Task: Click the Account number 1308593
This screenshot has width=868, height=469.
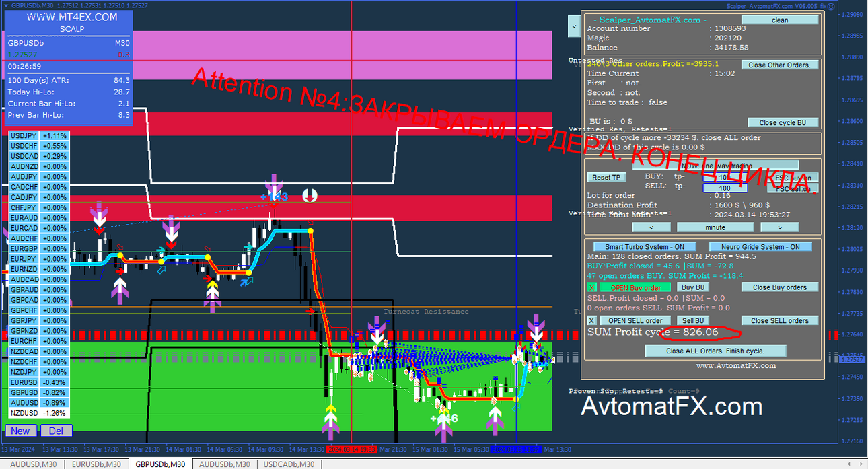Action: tap(730, 29)
